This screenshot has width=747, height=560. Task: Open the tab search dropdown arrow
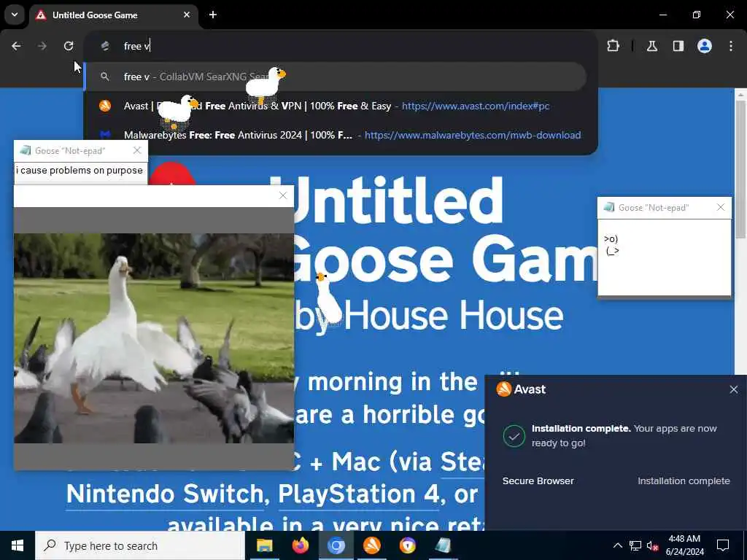(15, 15)
